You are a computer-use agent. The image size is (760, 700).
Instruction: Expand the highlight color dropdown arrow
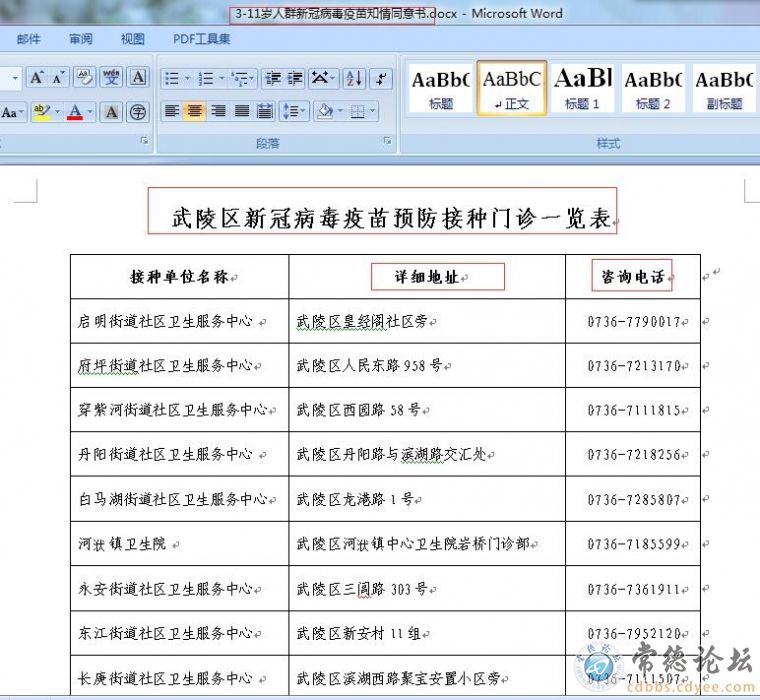57,112
